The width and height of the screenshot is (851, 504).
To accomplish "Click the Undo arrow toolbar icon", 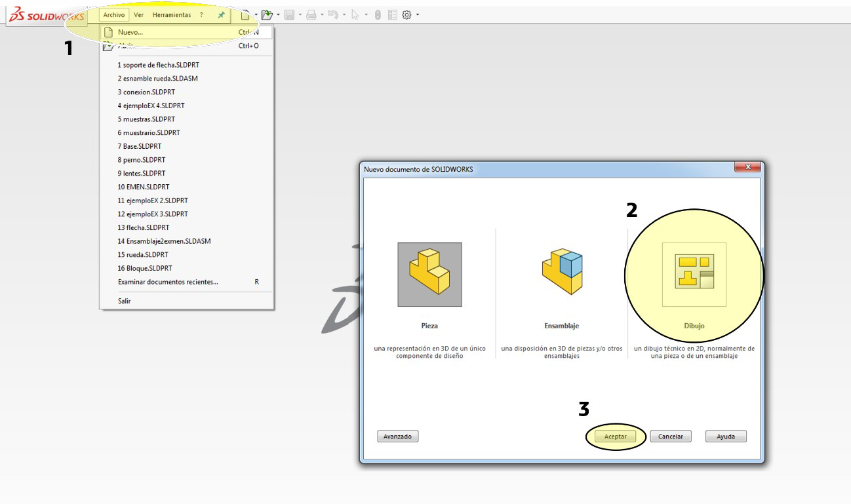I will click(333, 14).
